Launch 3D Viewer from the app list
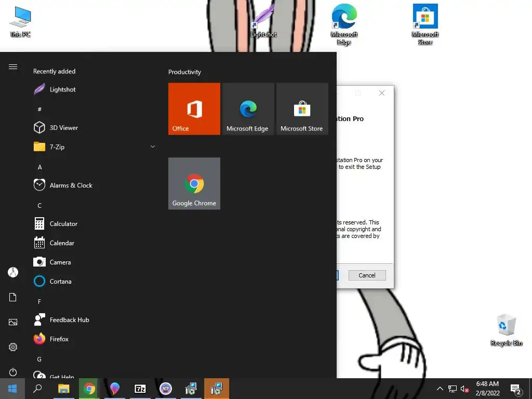This screenshot has width=532, height=399. pyautogui.click(x=95, y=128)
